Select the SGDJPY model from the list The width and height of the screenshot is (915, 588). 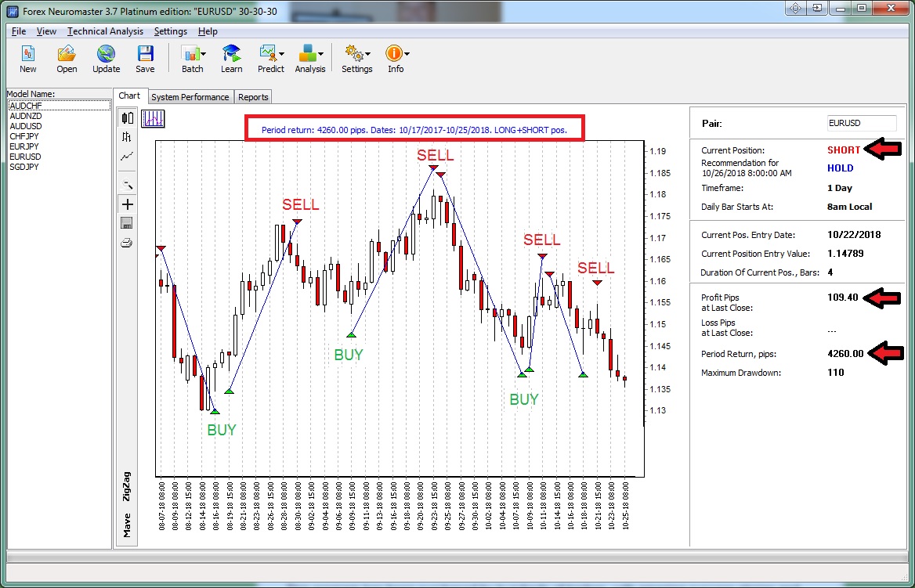point(24,167)
